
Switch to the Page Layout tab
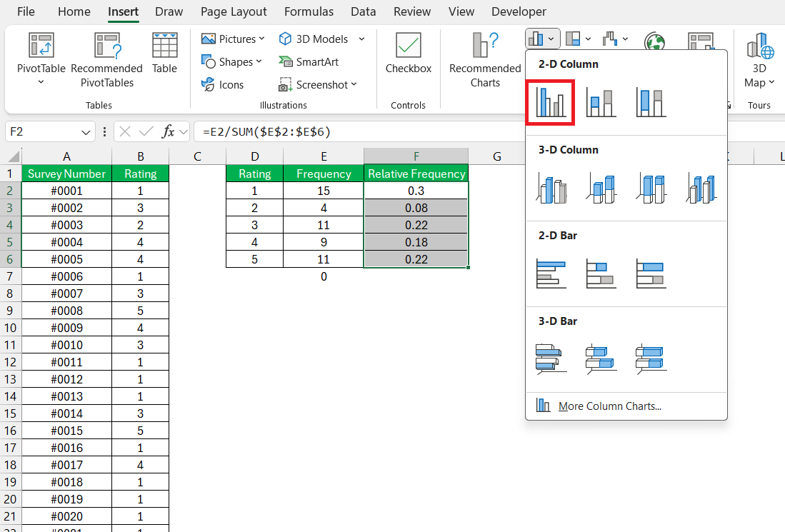click(x=234, y=11)
